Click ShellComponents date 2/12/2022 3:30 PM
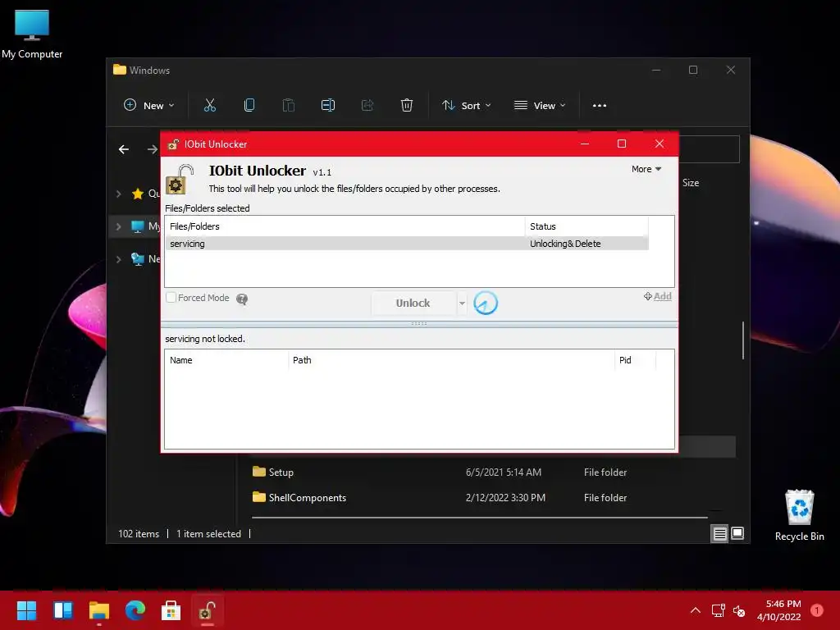Screen dimensions: 840x630 coord(505,498)
